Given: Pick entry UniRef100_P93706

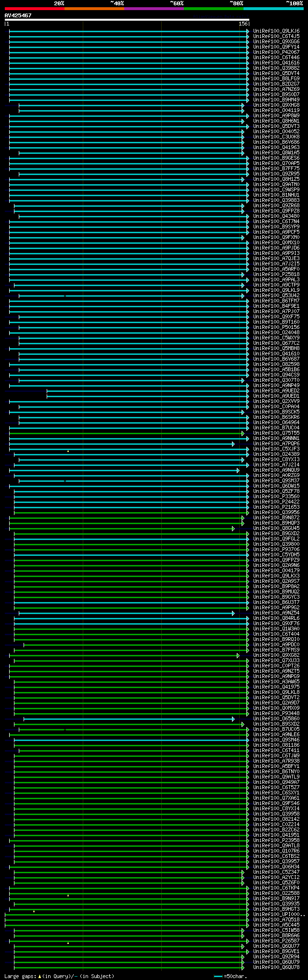Looking at the screenshot, I should (276, 549).
